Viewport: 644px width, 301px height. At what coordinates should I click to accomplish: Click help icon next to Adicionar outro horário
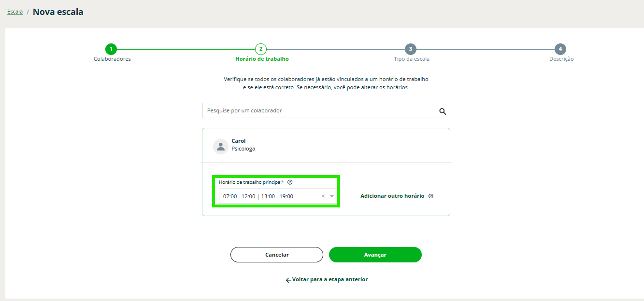click(431, 196)
